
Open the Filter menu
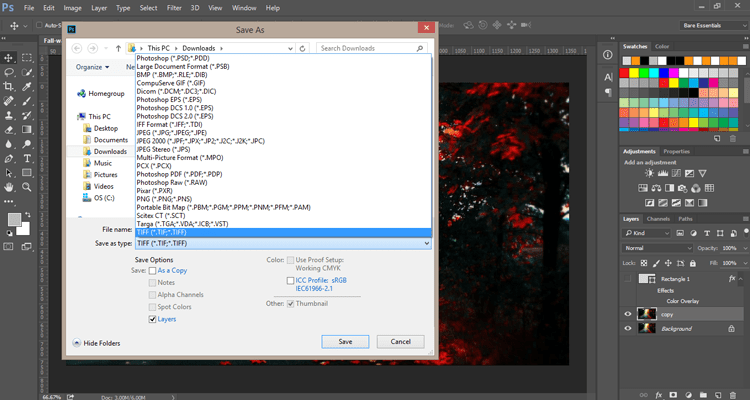(174, 8)
